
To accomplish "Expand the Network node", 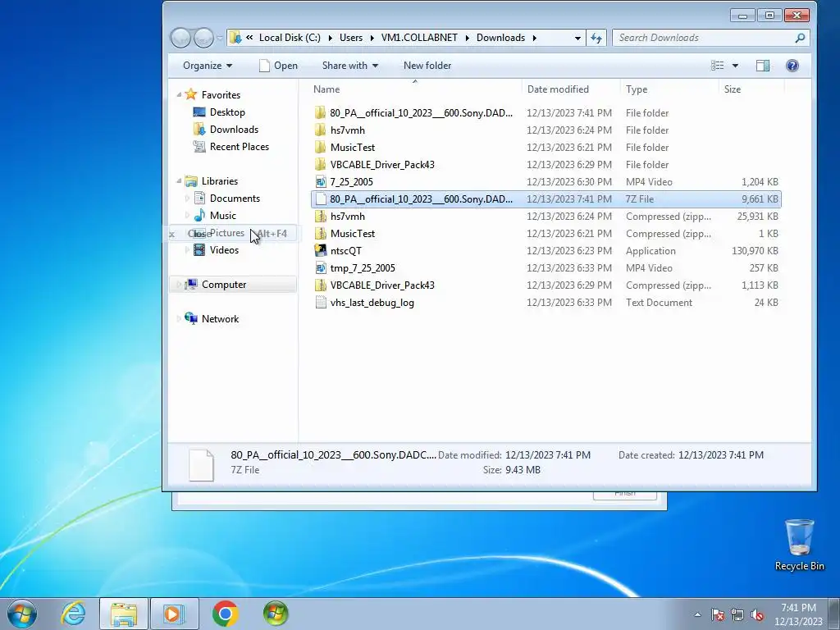I will coord(179,319).
